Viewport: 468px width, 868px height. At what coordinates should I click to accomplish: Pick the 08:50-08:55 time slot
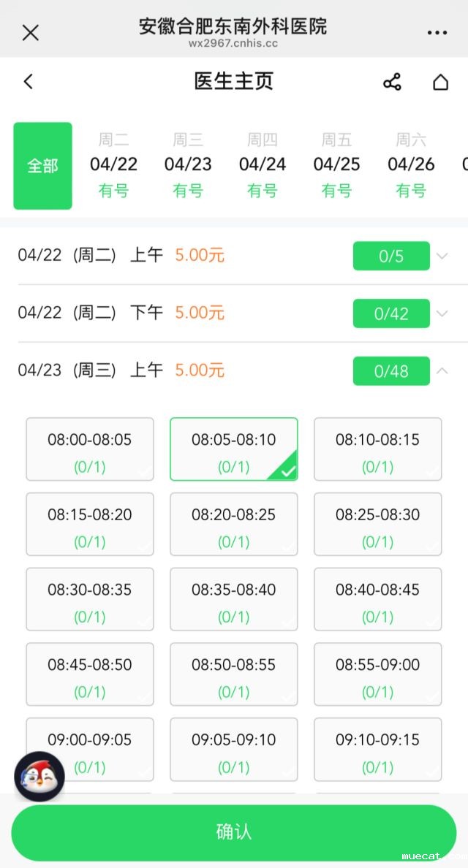click(x=234, y=674)
